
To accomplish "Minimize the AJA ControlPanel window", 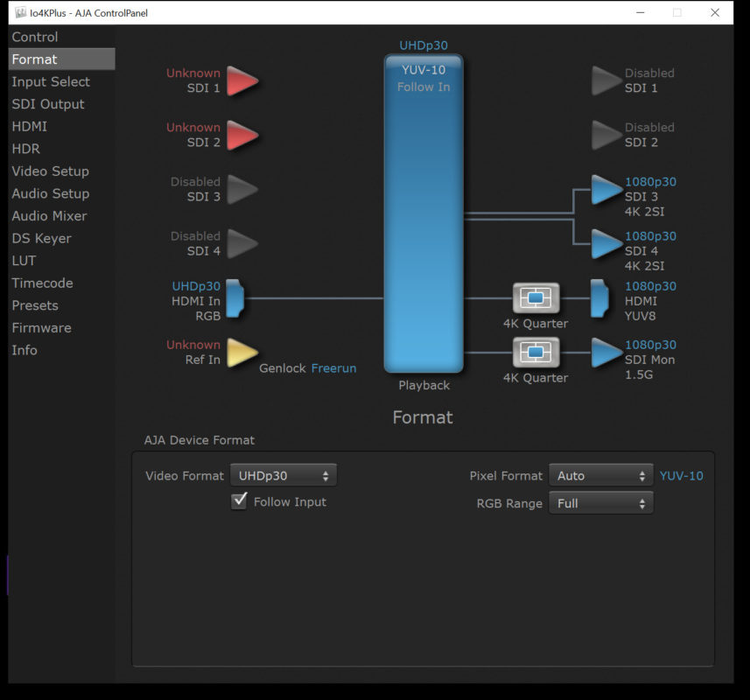I will pyautogui.click(x=640, y=12).
